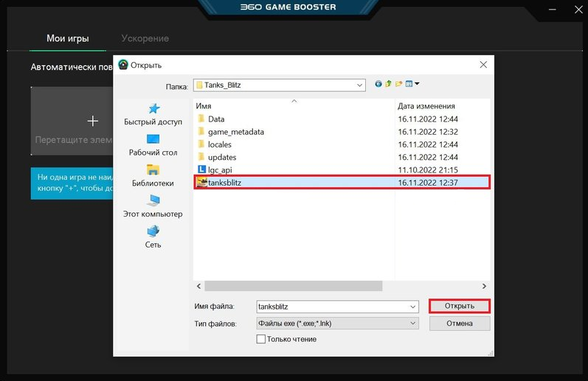Image resolution: width=588 pixels, height=381 pixels.
Task: Select Библиотеки in places bar
Action: [x=153, y=176]
